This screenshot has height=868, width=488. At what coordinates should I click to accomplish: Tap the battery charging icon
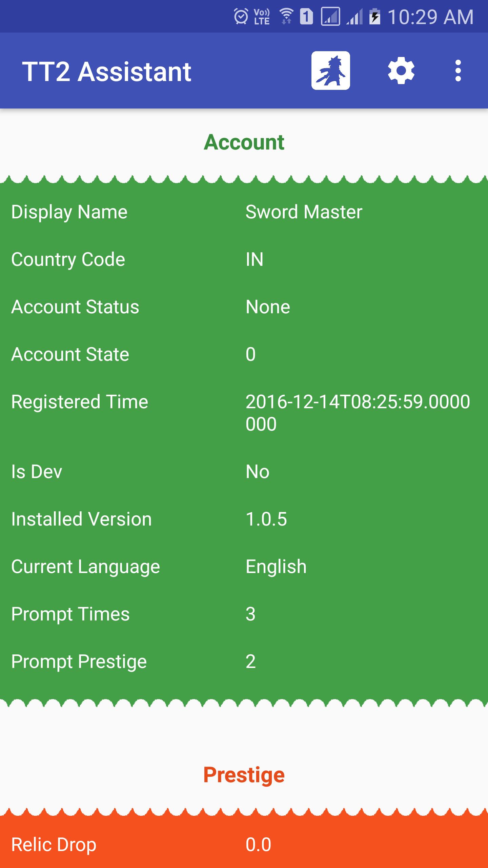pos(374,17)
